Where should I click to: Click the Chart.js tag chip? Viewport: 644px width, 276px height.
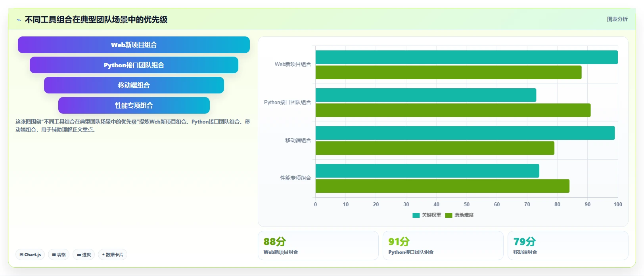coord(30,255)
